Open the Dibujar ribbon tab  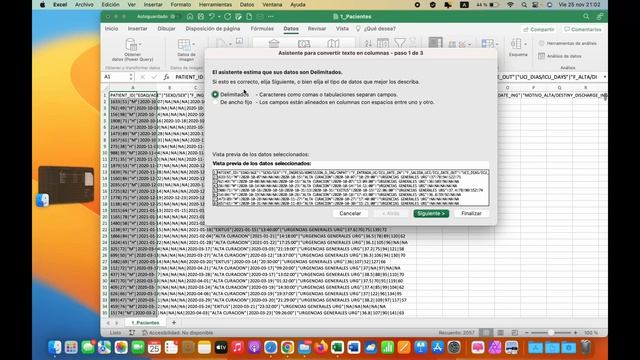pyautogui.click(x=167, y=29)
